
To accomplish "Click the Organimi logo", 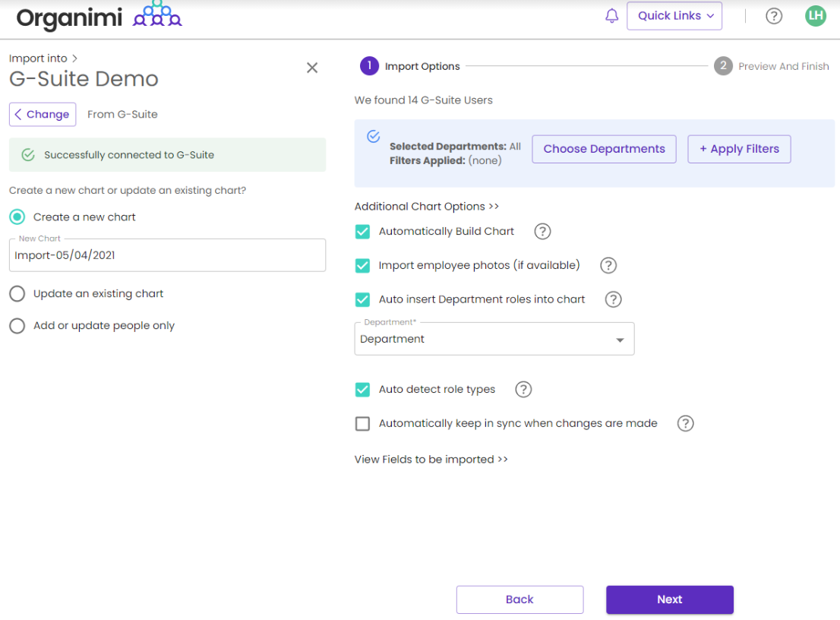I will 99,17.
